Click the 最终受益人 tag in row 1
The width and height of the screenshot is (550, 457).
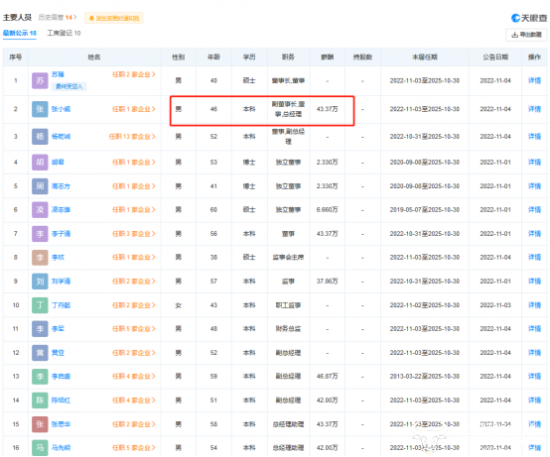click(69, 86)
